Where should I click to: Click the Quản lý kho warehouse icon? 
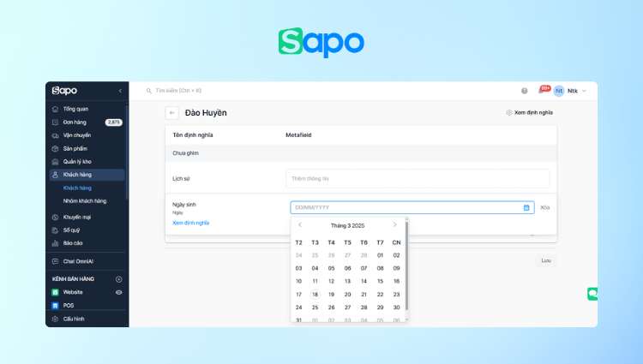(x=56, y=162)
